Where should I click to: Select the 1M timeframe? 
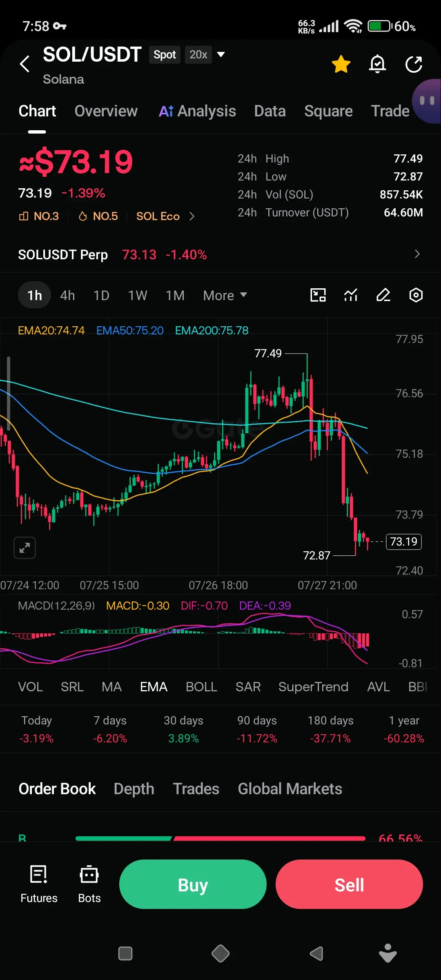[x=175, y=295]
